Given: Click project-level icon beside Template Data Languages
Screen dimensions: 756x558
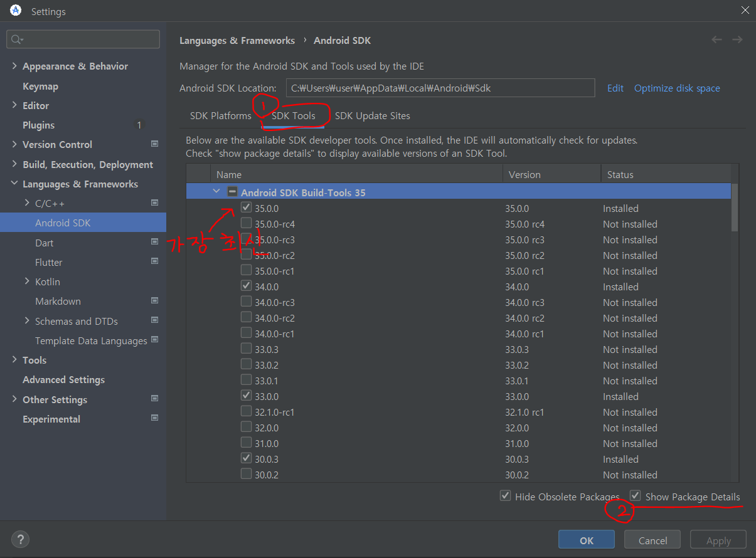Looking at the screenshot, I should [155, 340].
